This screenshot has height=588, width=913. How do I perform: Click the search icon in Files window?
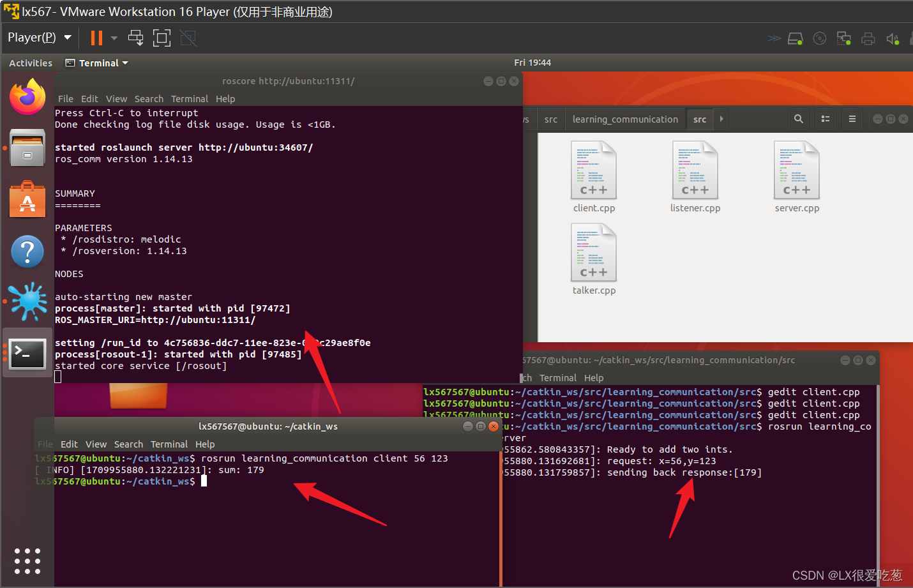click(799, 119)
